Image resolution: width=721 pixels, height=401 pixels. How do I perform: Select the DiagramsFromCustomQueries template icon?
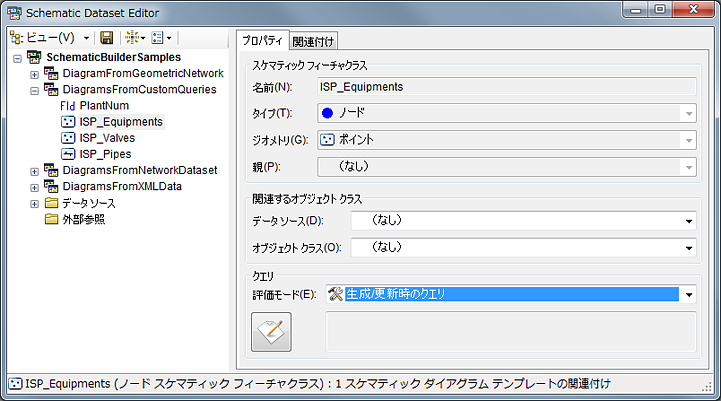[x=51, y=89]
